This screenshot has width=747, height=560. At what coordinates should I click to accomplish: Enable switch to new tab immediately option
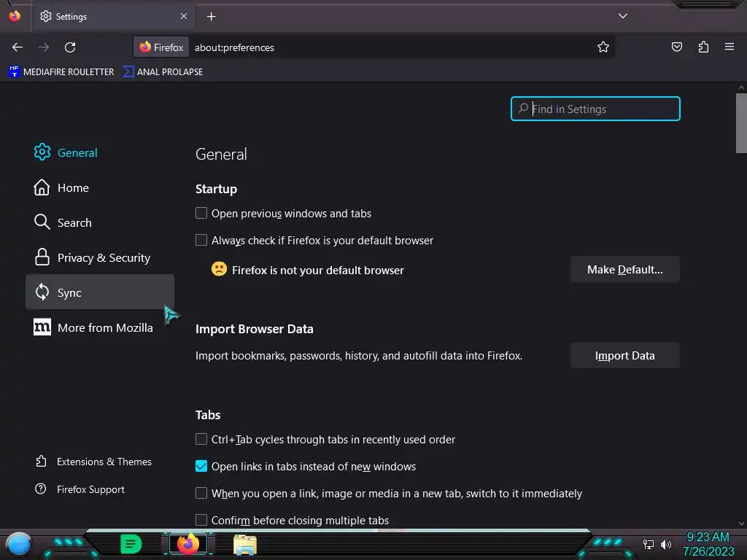point(201,493)
